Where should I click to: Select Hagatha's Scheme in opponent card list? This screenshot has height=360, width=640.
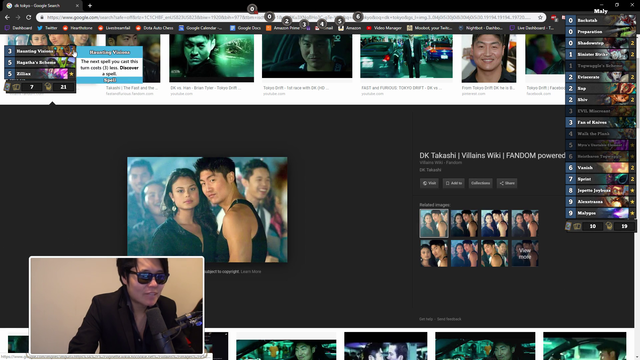click(x=40, y=62)
